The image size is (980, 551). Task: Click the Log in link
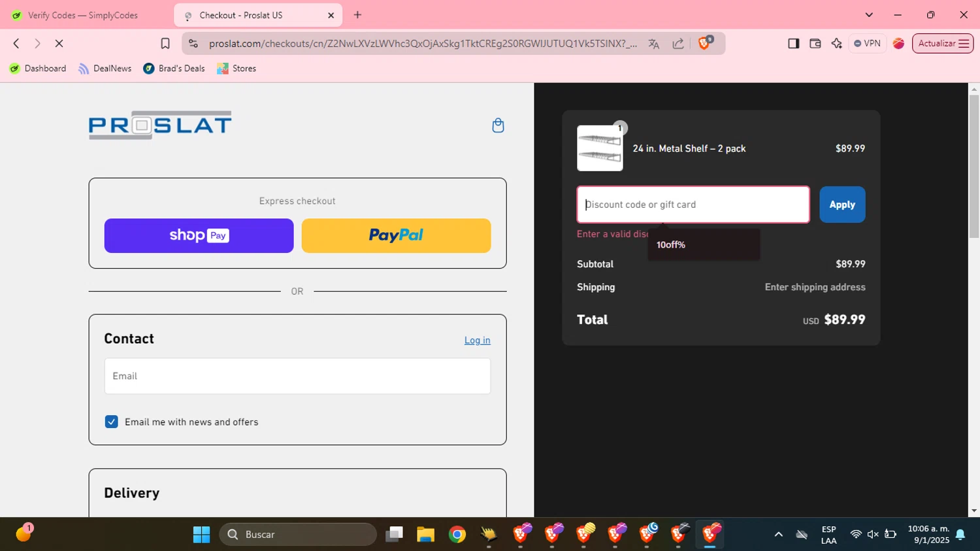477,341
